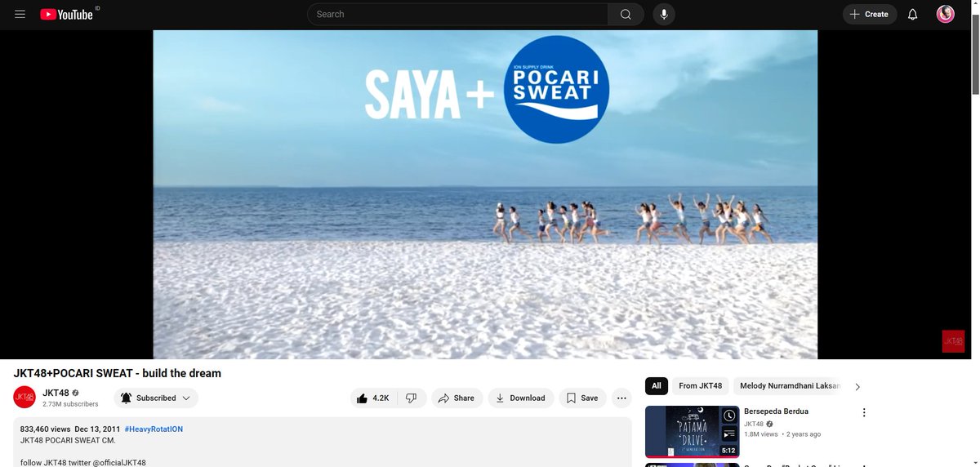Click 'JKT48 POCARI SWEAT CM.' text
This screenshot has height=467, width=980.
[68, 440]
